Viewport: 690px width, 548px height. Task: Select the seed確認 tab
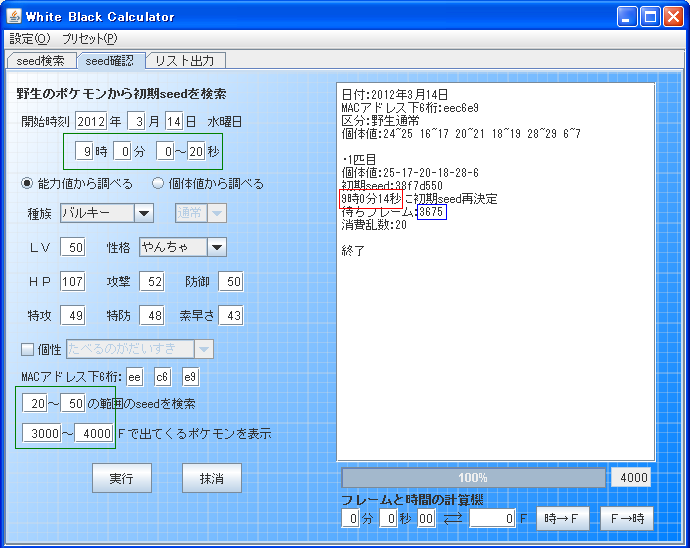pyautogui.click(x=110, y=61)
